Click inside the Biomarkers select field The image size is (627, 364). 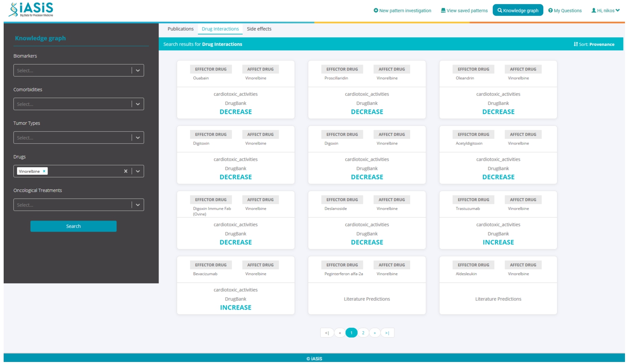click(x=78, y=70)
